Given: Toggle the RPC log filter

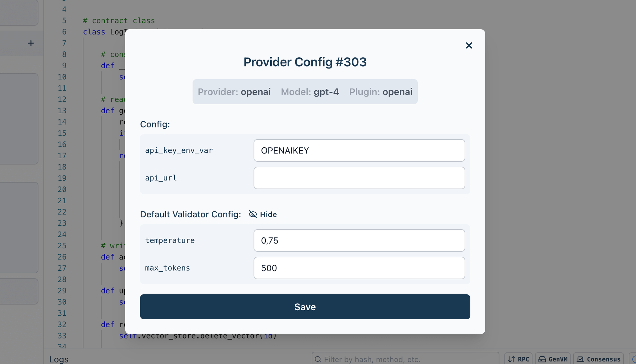Looking at the screenshot, I should [x=519, y=359].
